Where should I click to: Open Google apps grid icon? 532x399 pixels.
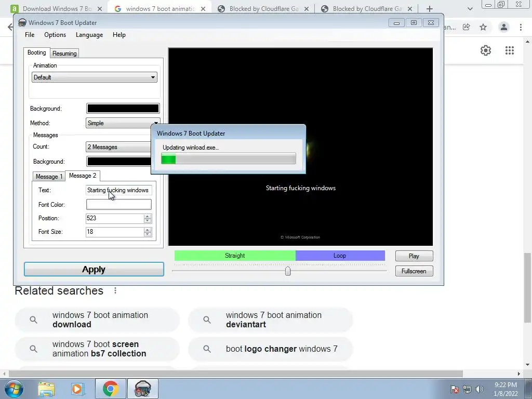coord(509,50)
